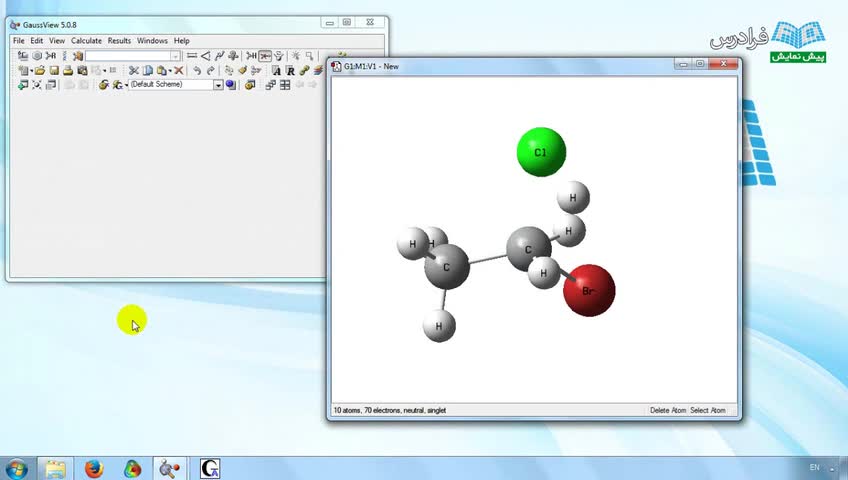Image resolution: width=848 pixels, height=480 pixels.
Task: Click the red Br bromine atom
Action: click(x=589, y=290)
